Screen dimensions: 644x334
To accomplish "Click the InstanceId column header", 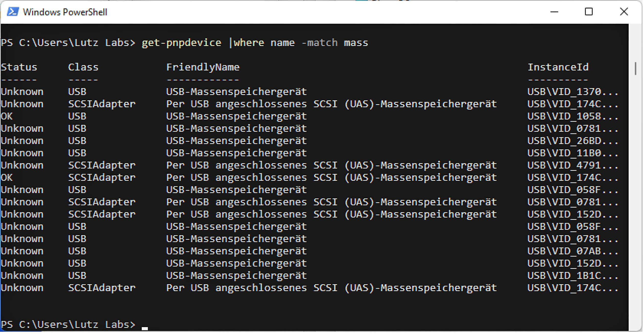I will pyautogui.click(x=558, y=67).
